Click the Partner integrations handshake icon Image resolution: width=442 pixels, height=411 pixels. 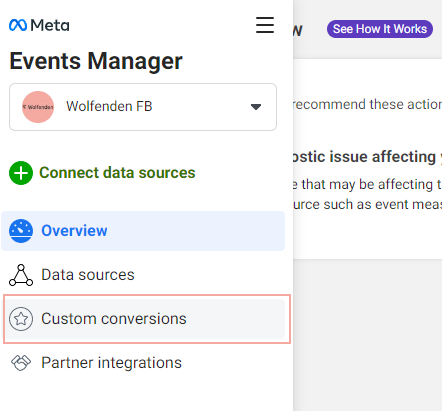coord(21,363)
